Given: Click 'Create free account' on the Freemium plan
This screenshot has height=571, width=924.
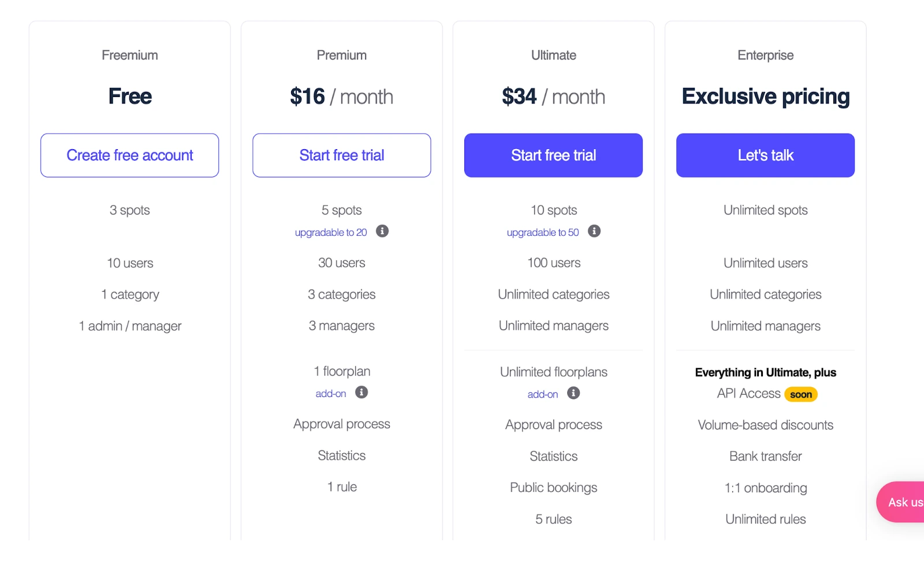Looking at the screenshot, I should coord(129,155).
